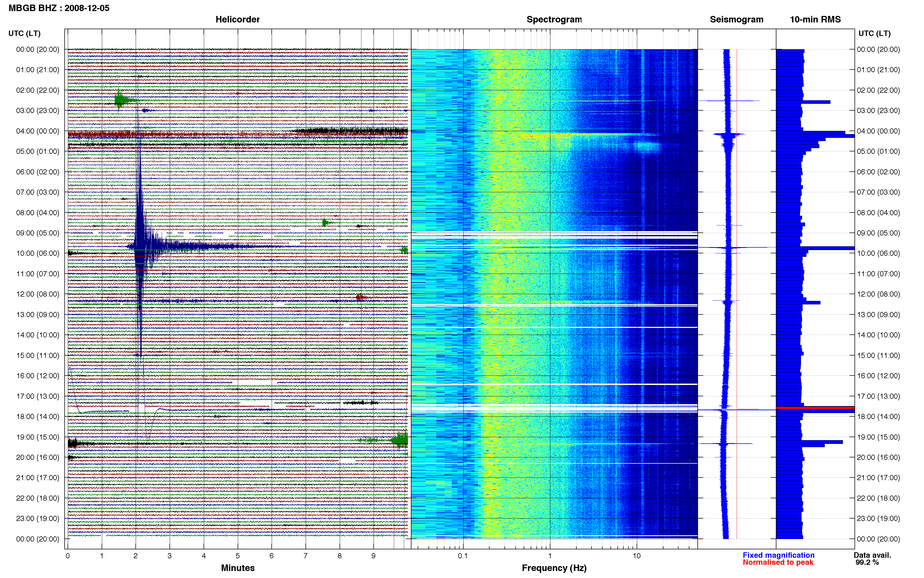Click the '10' frequency tick label
The width and height of the screenshot is (924, 578).
click(x=637, y=556)
